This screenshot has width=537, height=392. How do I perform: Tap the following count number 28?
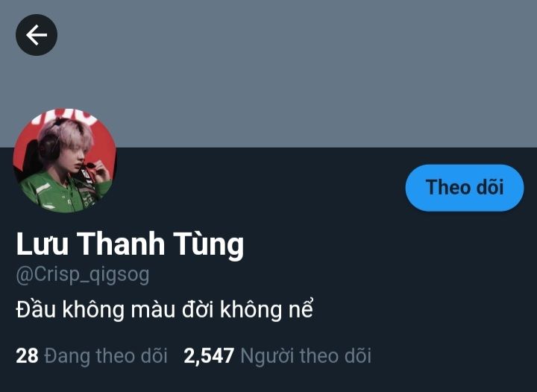click(x=27, y=355)
